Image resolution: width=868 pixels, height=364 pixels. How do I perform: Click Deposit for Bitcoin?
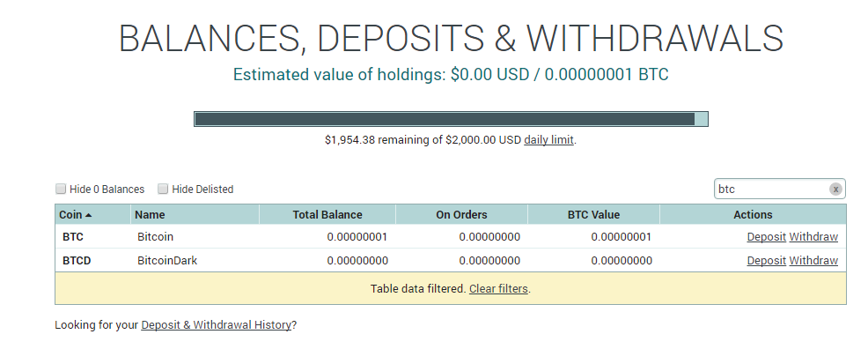766,236
